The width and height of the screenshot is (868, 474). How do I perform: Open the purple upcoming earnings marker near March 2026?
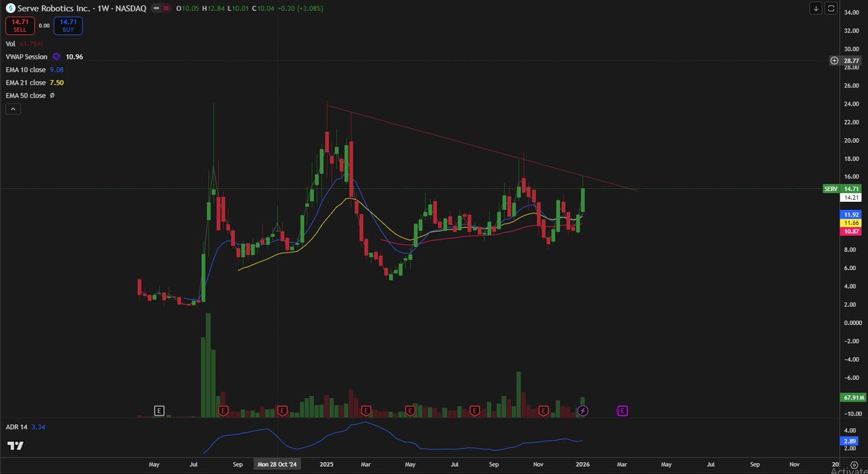pos(622,411)
